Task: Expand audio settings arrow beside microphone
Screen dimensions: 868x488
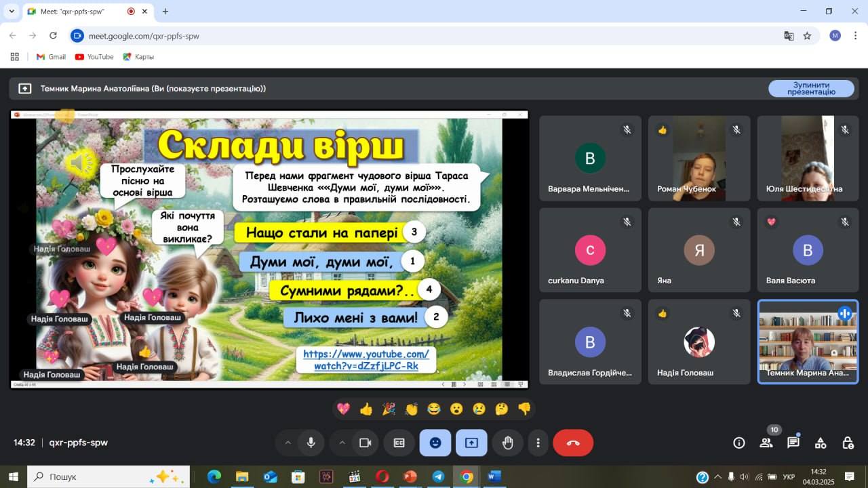Action: coord(288,443)
